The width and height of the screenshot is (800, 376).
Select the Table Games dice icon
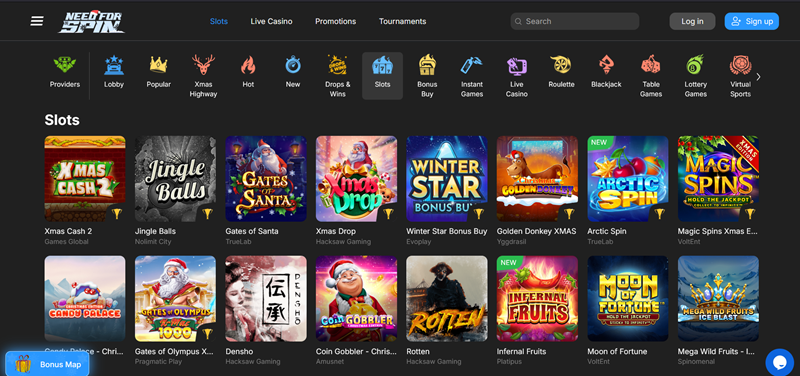click(651, 65)
